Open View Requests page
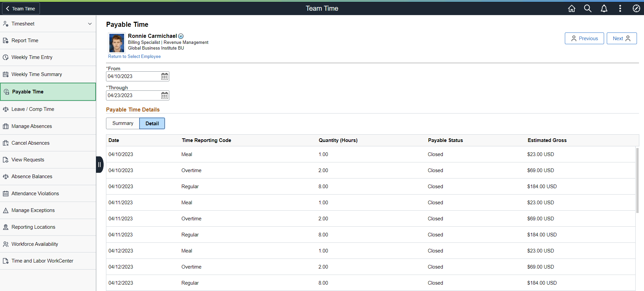 [48, 160]
